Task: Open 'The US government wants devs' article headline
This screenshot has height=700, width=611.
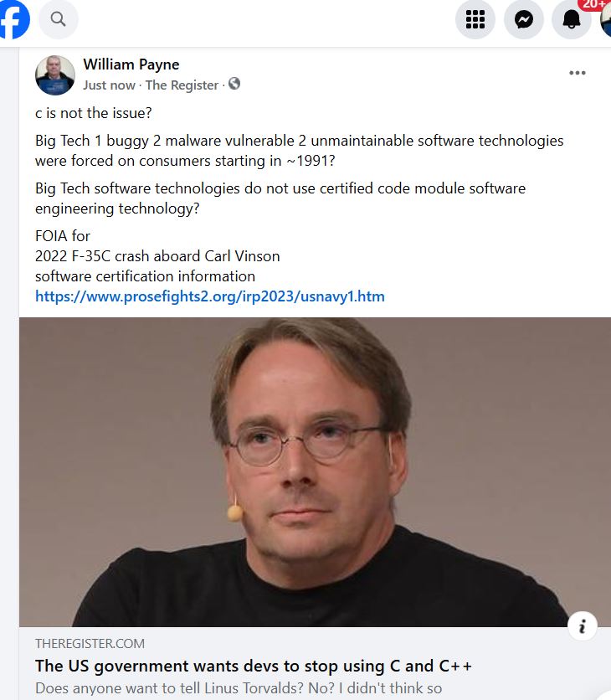Action: [x=253, y=666]
